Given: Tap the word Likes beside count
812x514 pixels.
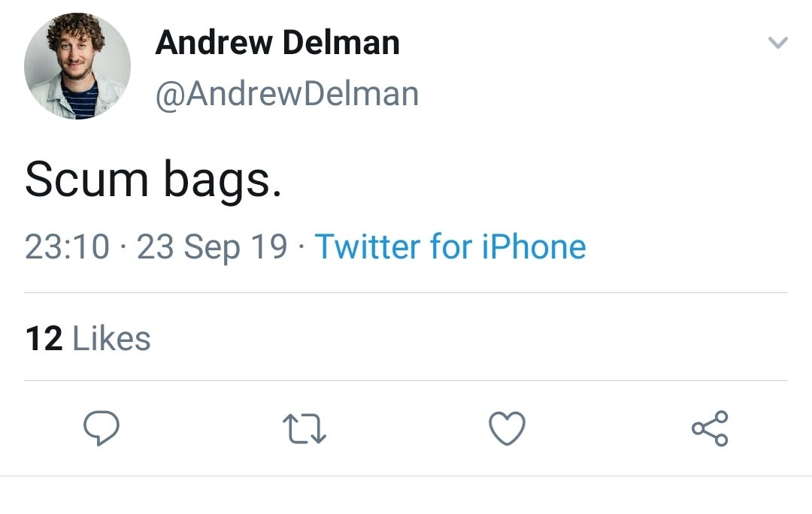Looking at the screenshot, I should pyautogui.click(x=111, y=338).
